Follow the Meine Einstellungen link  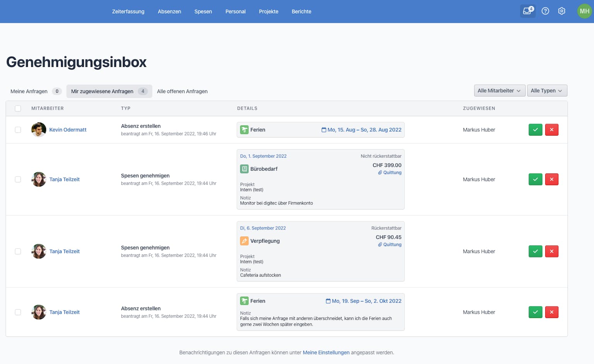tap(326, 352)
